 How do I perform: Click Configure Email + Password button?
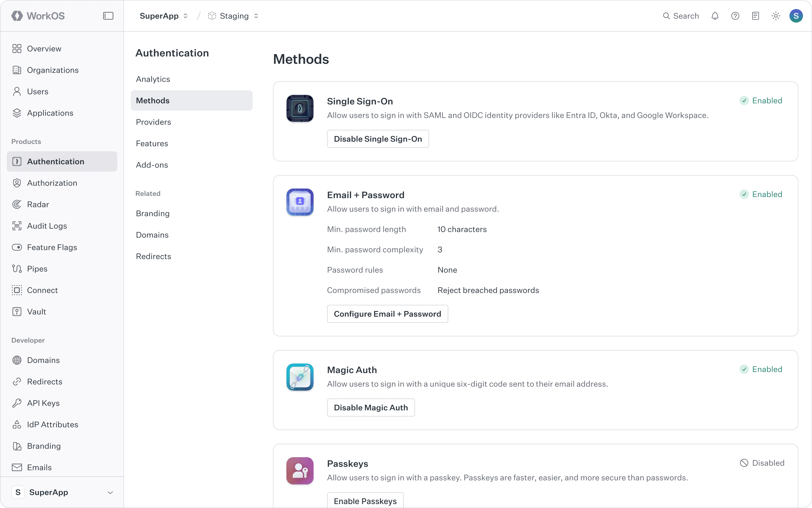pos(388,314)
